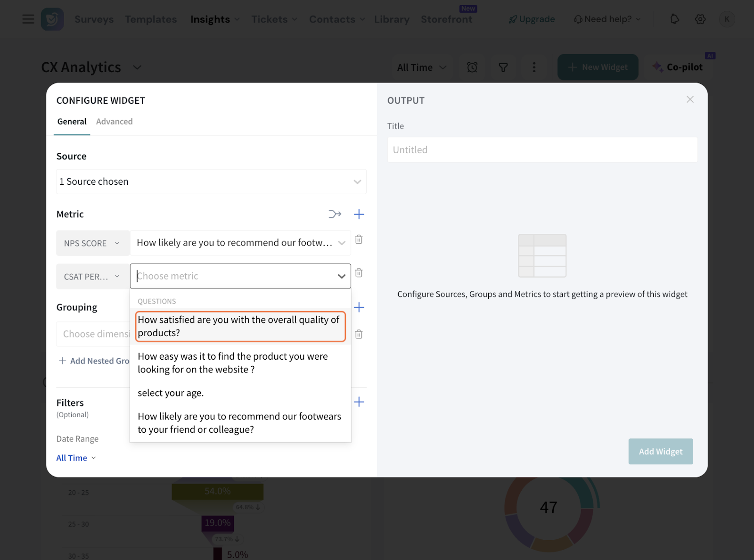
Task: Expand the All Time date range selector
Action: pyautogui.click(x=76, y=458)
